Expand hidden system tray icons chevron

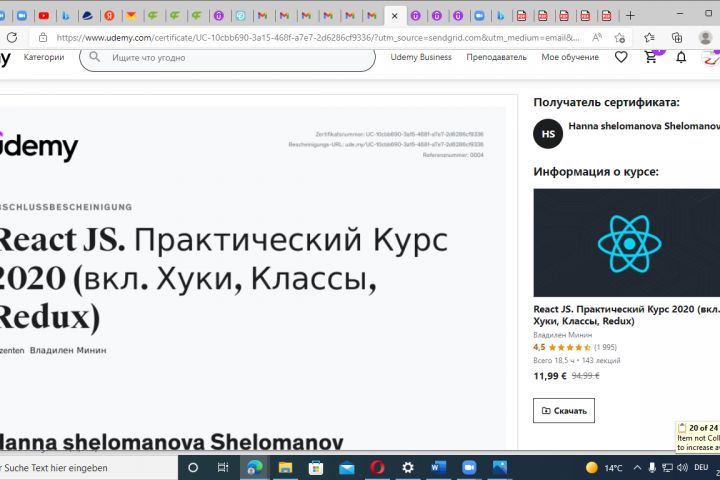pos(637,468)
